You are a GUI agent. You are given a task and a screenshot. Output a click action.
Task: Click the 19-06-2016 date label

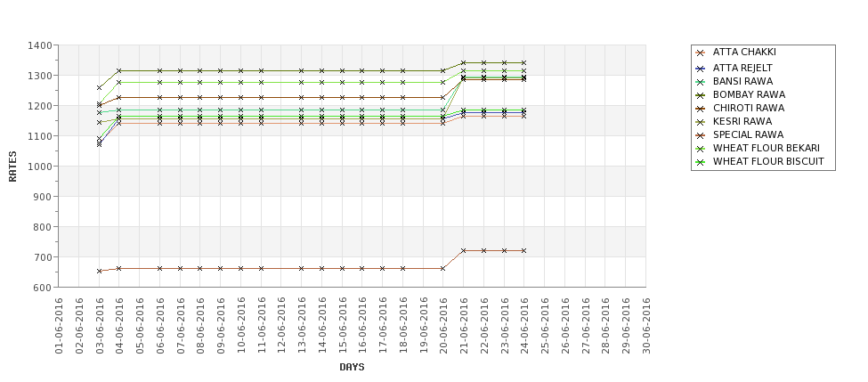pos(423,326)
